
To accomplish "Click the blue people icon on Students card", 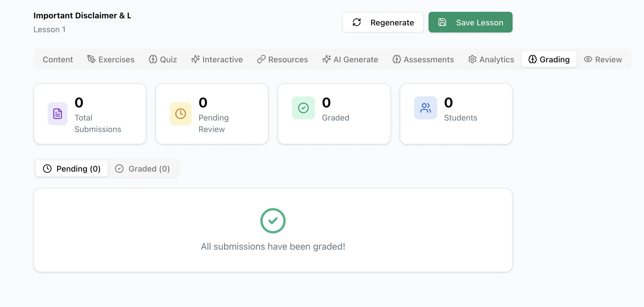I will click(x=425, y=108).
